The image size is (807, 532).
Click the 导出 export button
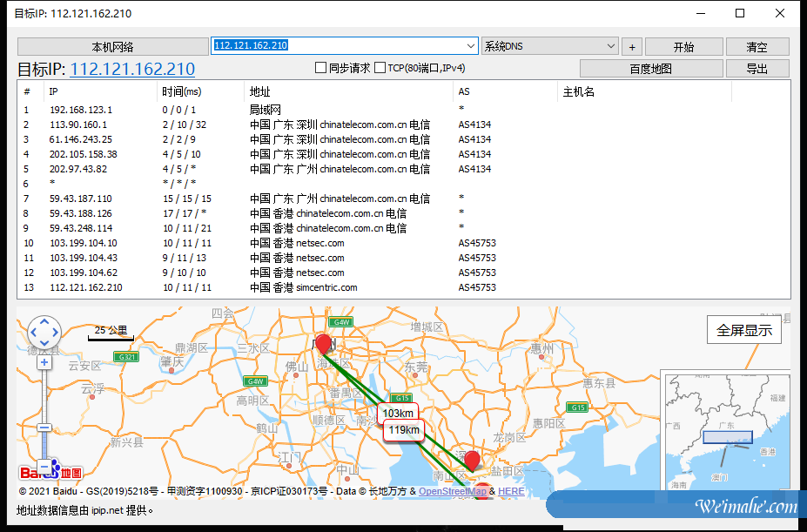point(757,68)
